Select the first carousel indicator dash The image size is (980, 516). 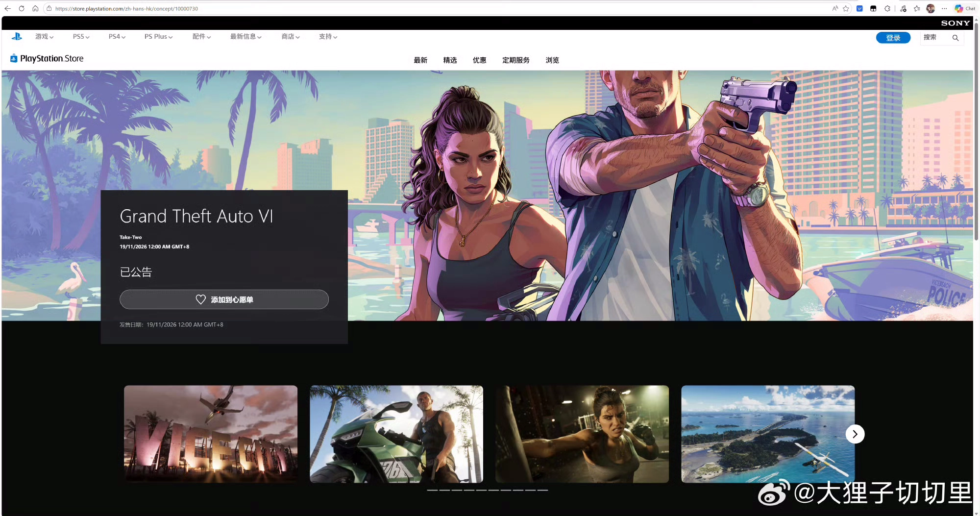[432, 490]
